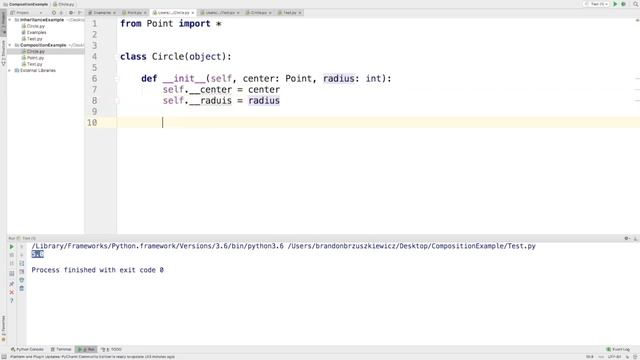Click up-stack-trace arrow in Run panel

(x=22, y=247)
